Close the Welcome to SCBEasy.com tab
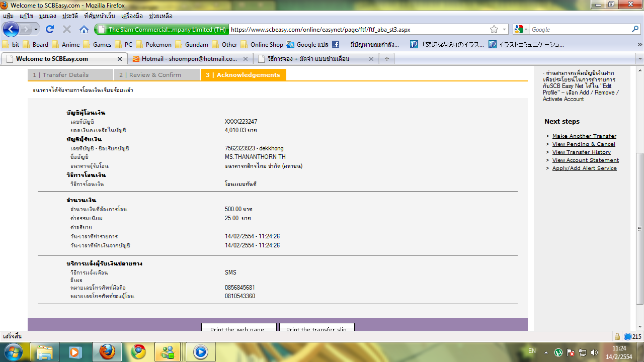The height and width of the screenshot is (362, 644). pos(120,59)
